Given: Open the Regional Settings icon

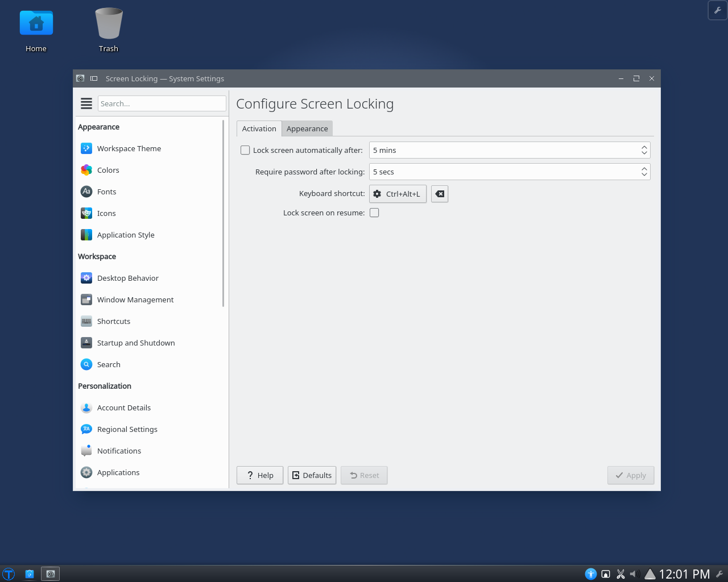Looking at the screenshot, I should point(86,429).
